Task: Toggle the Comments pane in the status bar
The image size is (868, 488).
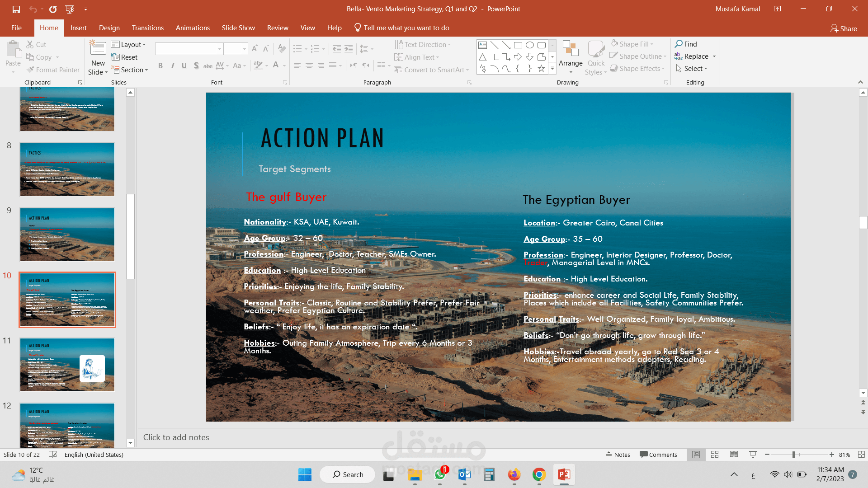Action: coord(658,455)
